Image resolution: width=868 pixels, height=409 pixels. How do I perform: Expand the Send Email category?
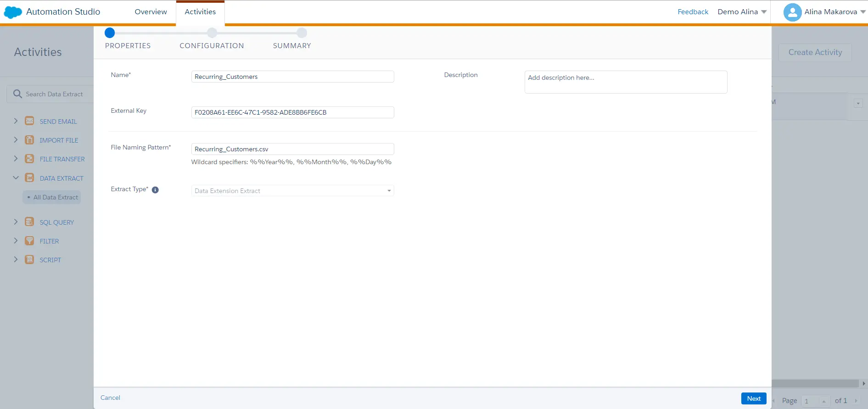click(16, 121)
